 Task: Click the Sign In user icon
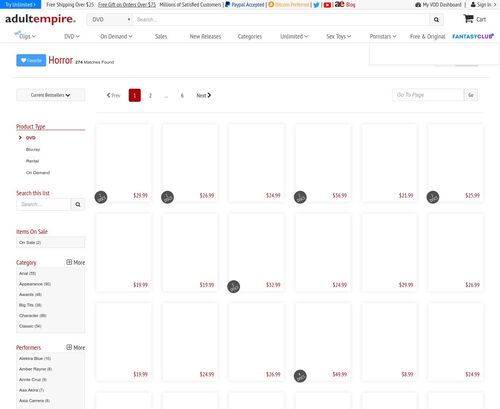point(473,5)
